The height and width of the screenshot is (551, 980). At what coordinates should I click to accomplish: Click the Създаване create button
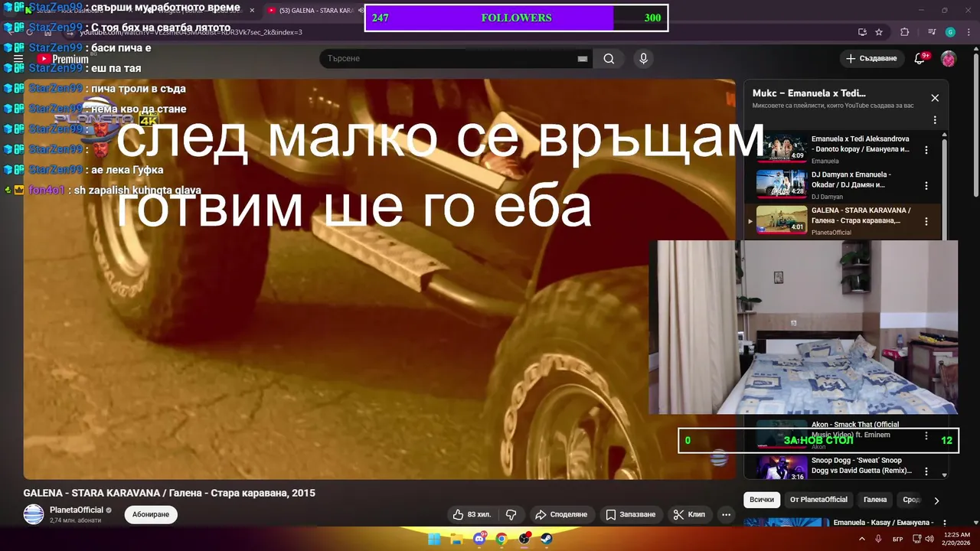coord(871,59)
